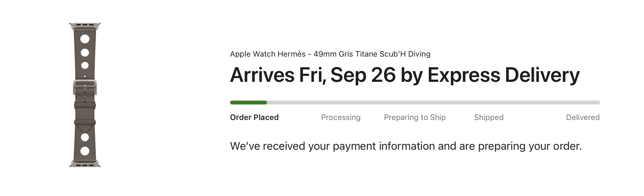Select the Processing status step

pyautogui.click(x=340, y=117)
